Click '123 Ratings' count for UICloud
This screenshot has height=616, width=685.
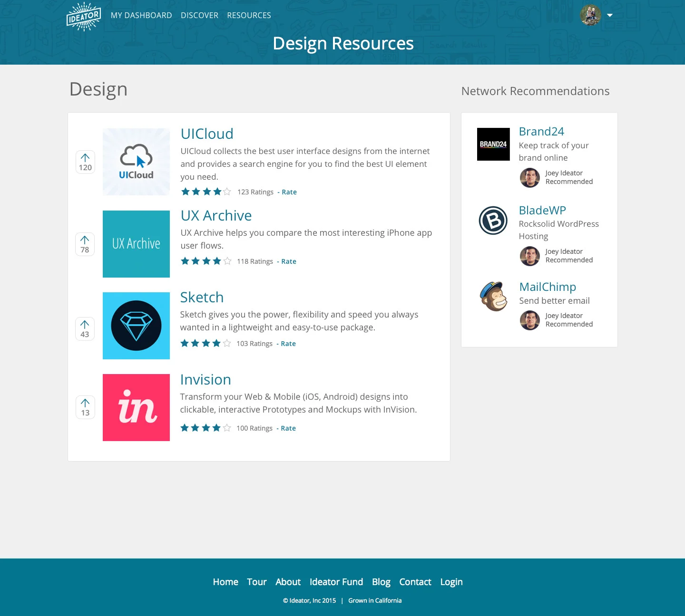pos(255,192)
